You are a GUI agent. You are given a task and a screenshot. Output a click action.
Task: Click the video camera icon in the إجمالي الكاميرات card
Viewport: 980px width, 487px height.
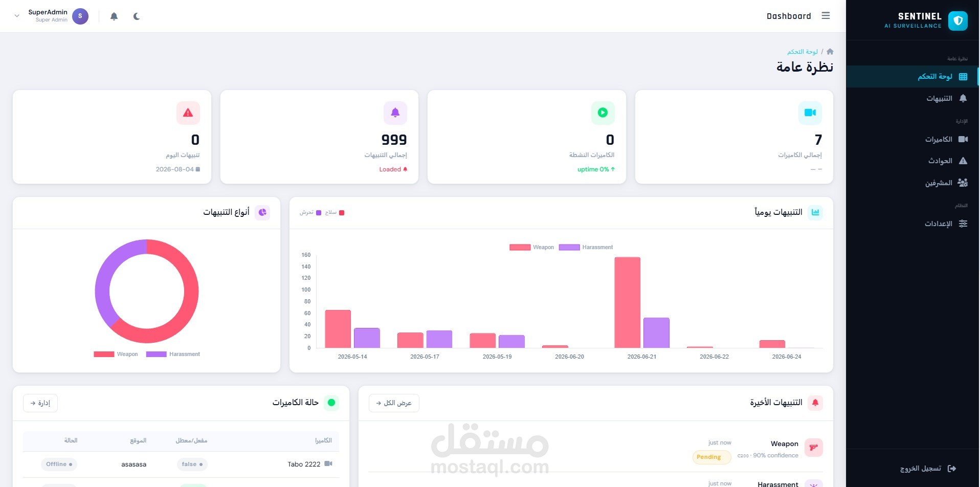pyautogui.click(x=810, y=113)
